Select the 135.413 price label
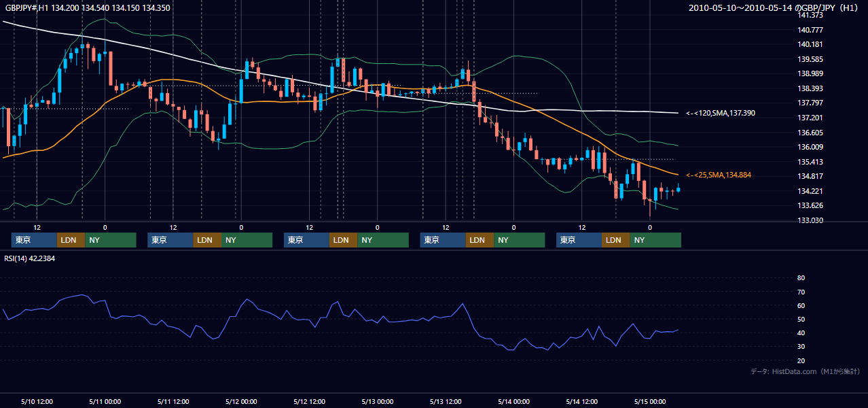This screenshot has height=408, width=868. tap(810, 162)
